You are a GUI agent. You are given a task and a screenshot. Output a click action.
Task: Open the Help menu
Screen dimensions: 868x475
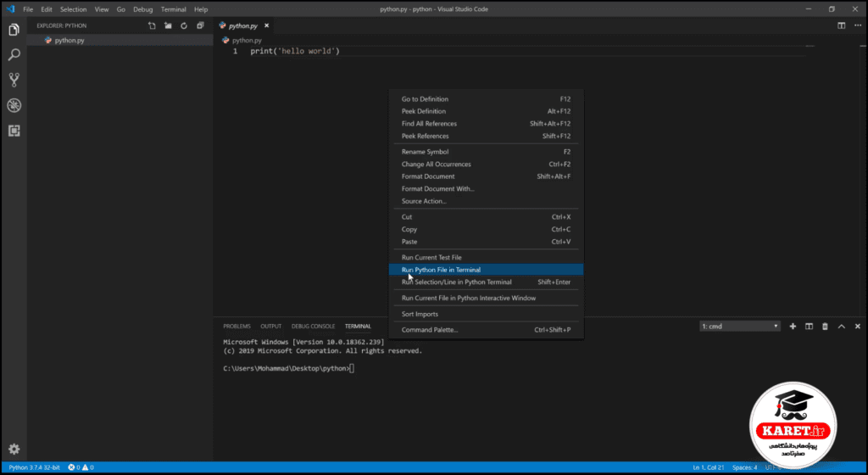[201, 9]
